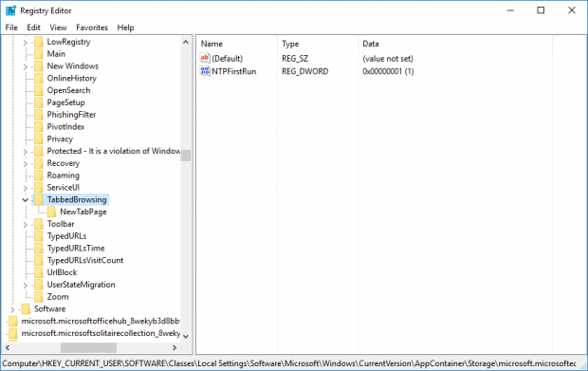Open the Favorites menu

pos(92,28)
